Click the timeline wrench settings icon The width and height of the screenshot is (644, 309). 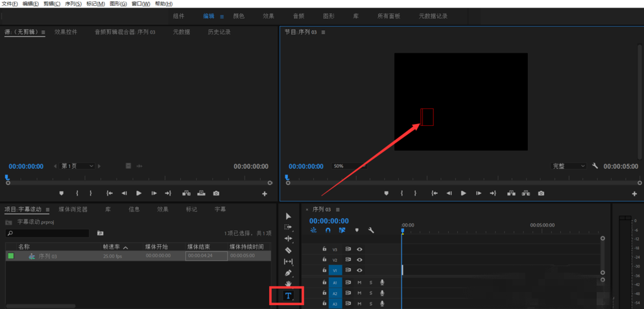coord(371,230)
